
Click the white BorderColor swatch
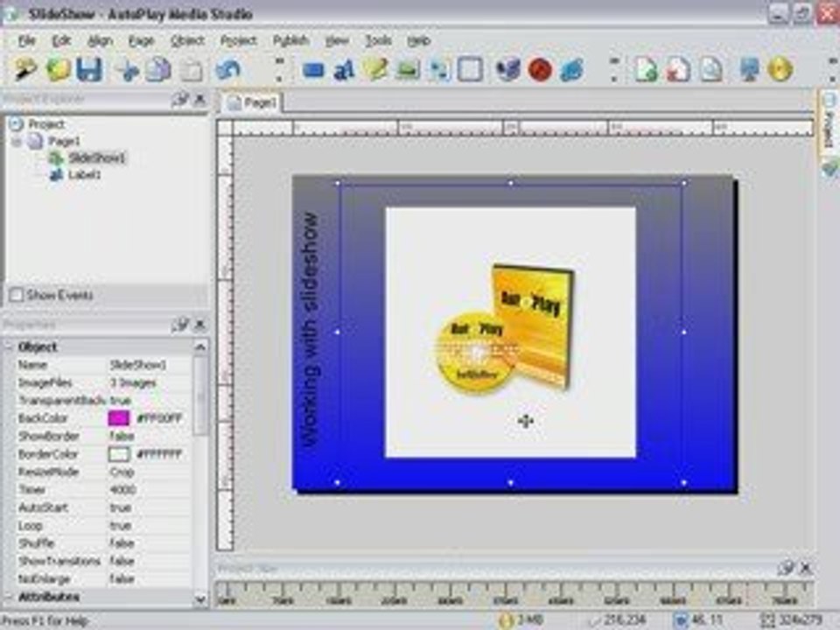pos(119,454)
